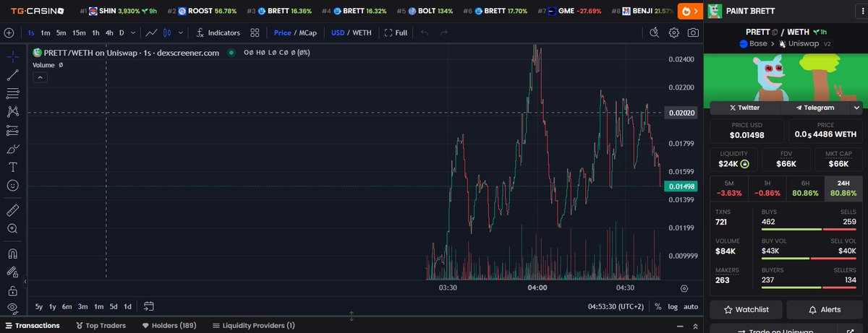Click the redo arrow
868x333 pixels.
pyautogui.click(x=443, y=33)
